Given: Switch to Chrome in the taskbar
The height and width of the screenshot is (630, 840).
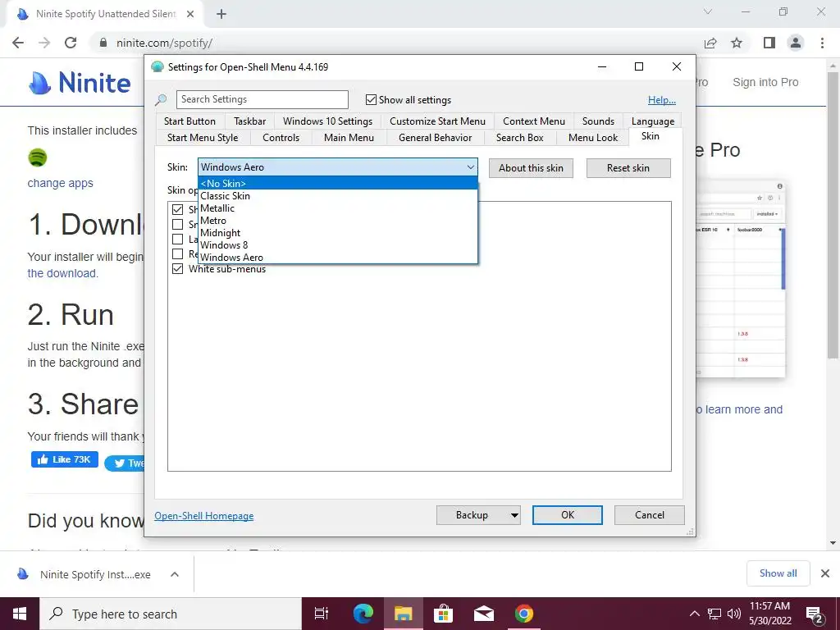Looking at the screenshot, I should pyautogui.click(x=524, y=614).
